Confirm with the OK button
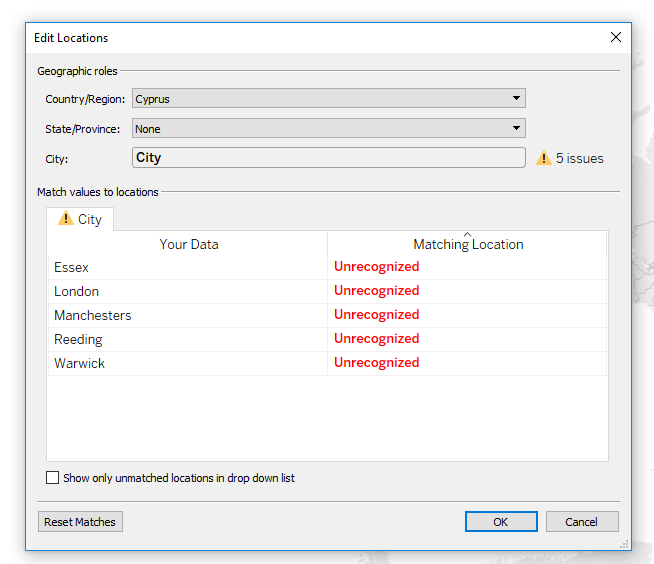654x564 pixels. point(501,522)
